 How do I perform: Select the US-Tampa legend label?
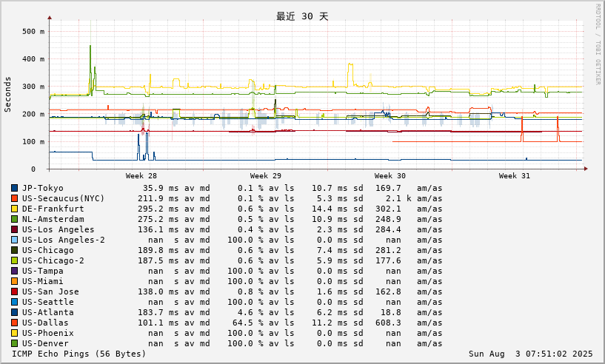pyautogui.click(x=42, y=271)
